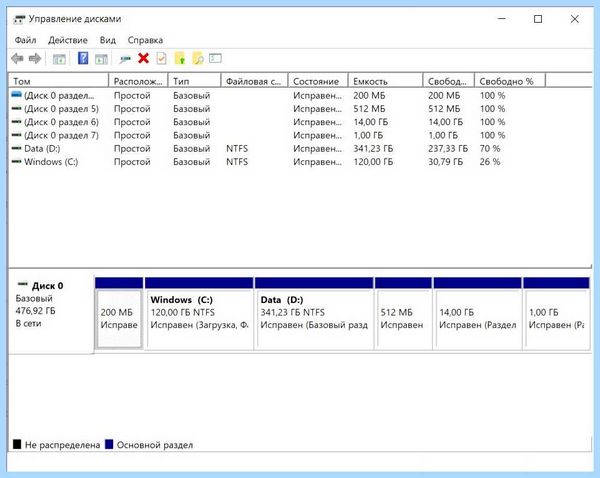The image size is (600, 478).
Task: Sort by the Тип column header
Action: [x=194, y=81]
